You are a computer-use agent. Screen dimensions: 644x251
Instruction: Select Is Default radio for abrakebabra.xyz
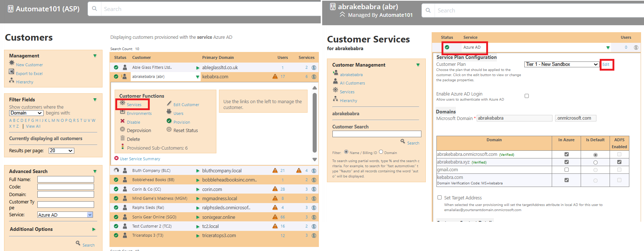click(x=595, y=162)
